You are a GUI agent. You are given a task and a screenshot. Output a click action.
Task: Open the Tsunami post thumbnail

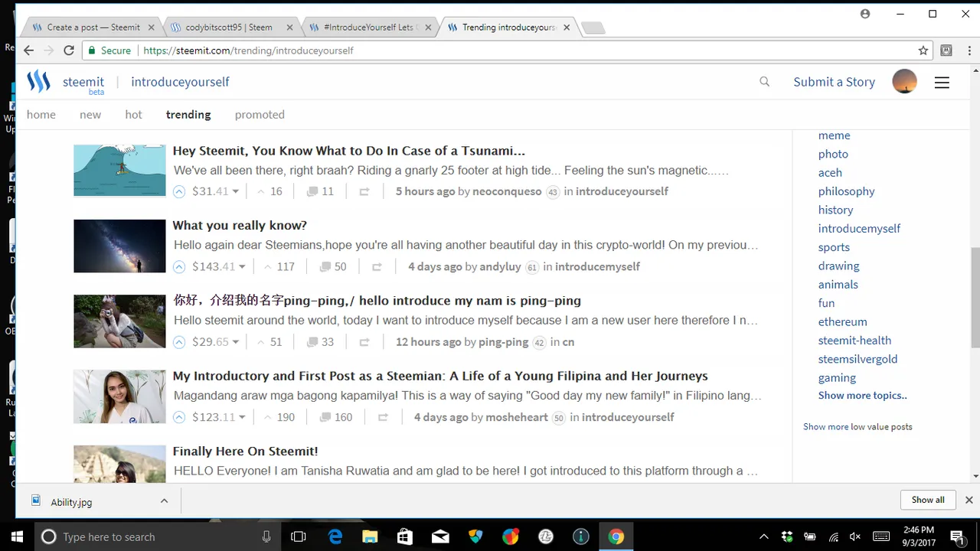(x=119, y=171)
